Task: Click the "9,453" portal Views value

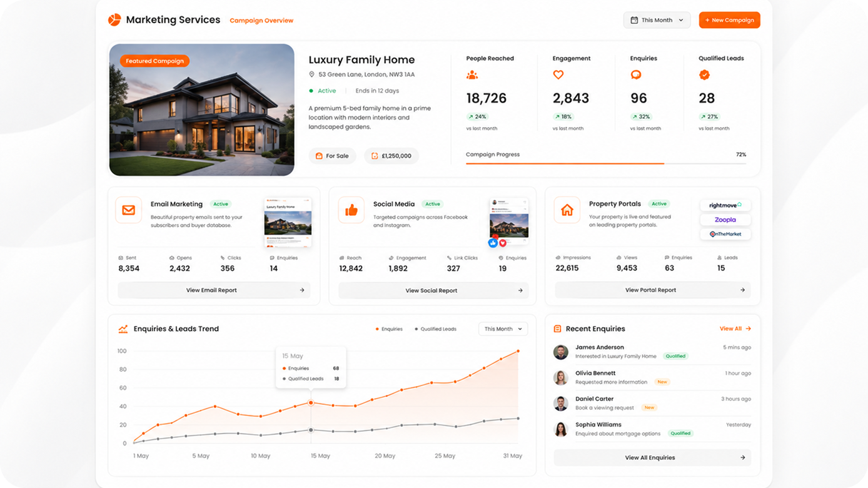Action: click(x=627, y=268)
